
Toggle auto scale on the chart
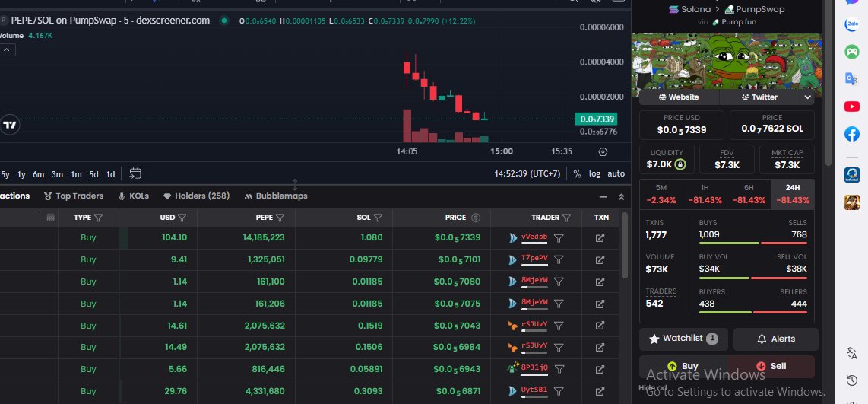(616, 173)
